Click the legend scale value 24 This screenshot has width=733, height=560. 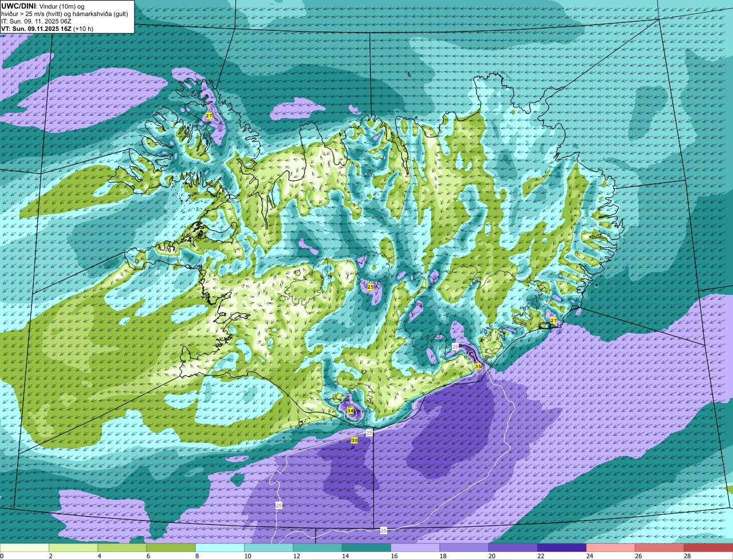tap(589, 556)
